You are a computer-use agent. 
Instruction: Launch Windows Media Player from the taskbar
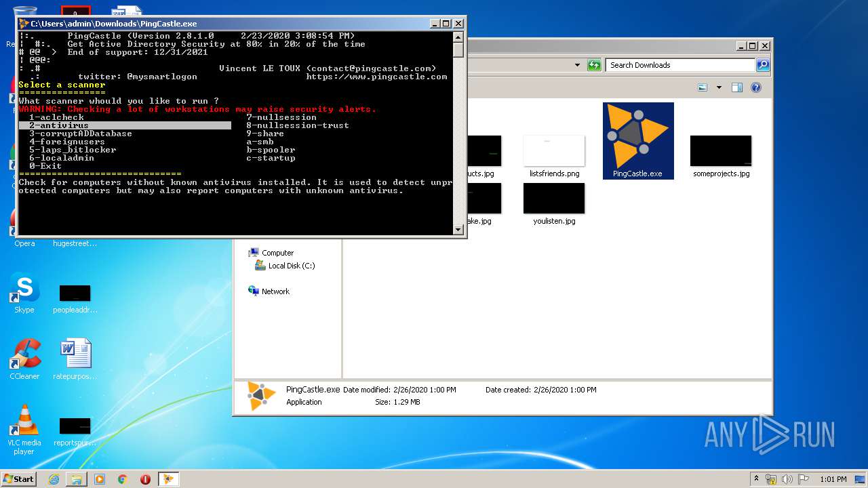click(100, 479)
